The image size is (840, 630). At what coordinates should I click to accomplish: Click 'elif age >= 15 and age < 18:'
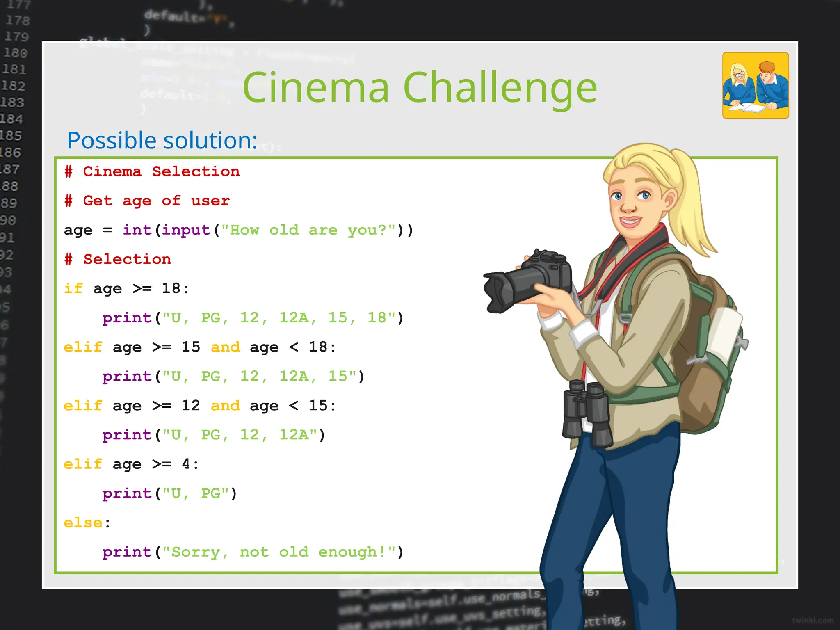(x=200, y=347)
